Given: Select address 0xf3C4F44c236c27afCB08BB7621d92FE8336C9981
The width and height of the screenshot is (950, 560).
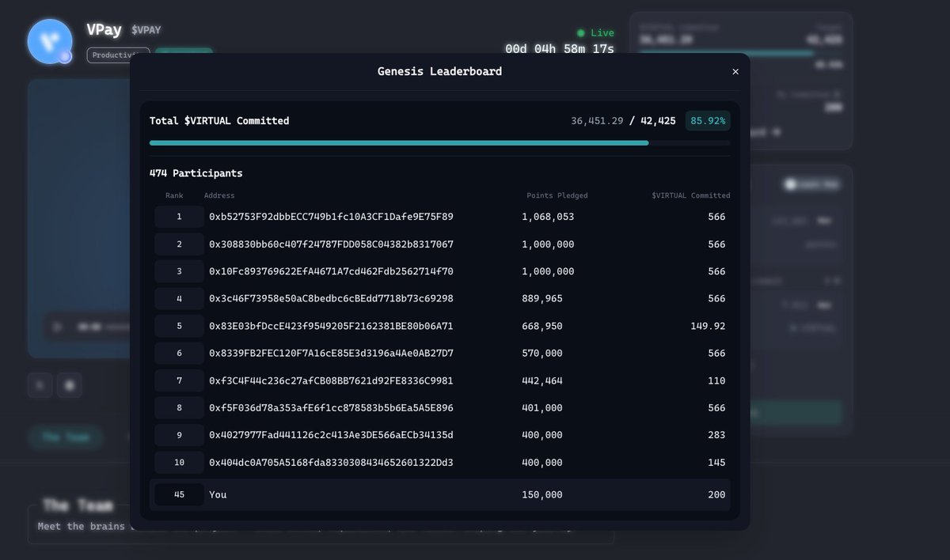Looking at the screenshot, I should click(x=331, y=380).
